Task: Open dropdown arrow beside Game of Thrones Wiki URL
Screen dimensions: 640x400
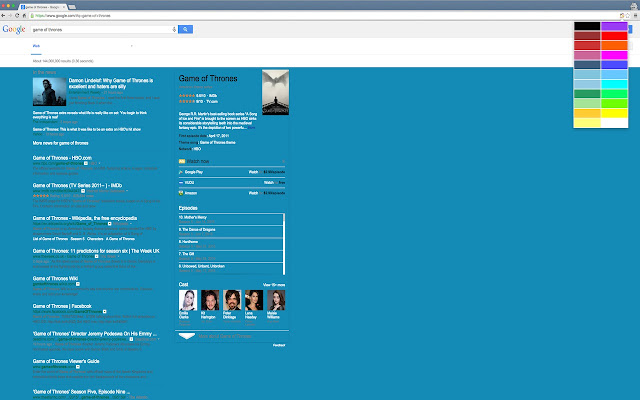Action: pyautogui.click(x=78, y=284)
